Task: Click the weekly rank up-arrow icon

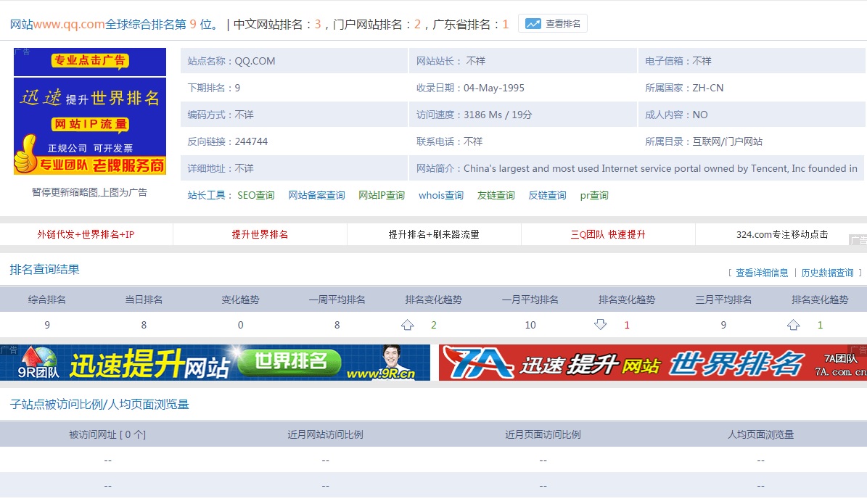Action: (408, 325)
